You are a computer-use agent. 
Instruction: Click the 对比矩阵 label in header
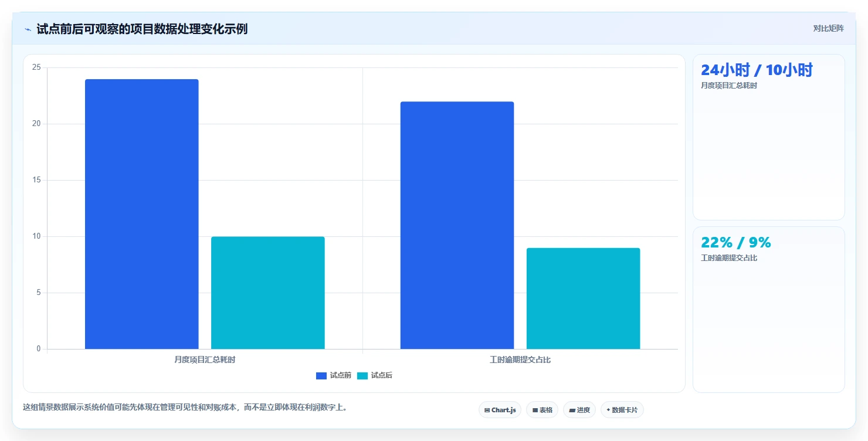pos(828,29)
